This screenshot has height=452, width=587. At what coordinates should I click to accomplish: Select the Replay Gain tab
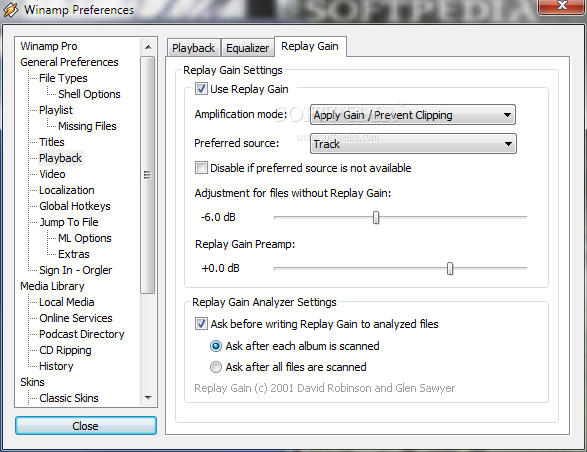pyautogui.click(x=310, y=46)
